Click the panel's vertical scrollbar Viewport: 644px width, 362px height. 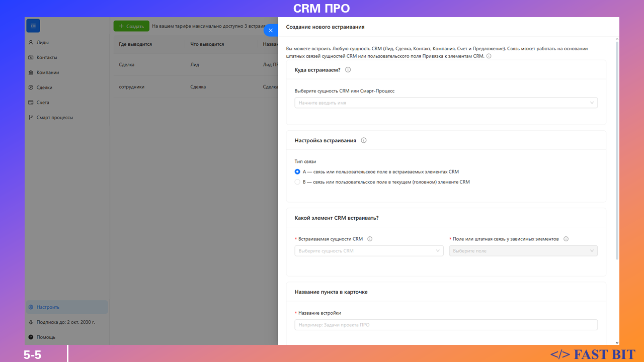[617, 151]
